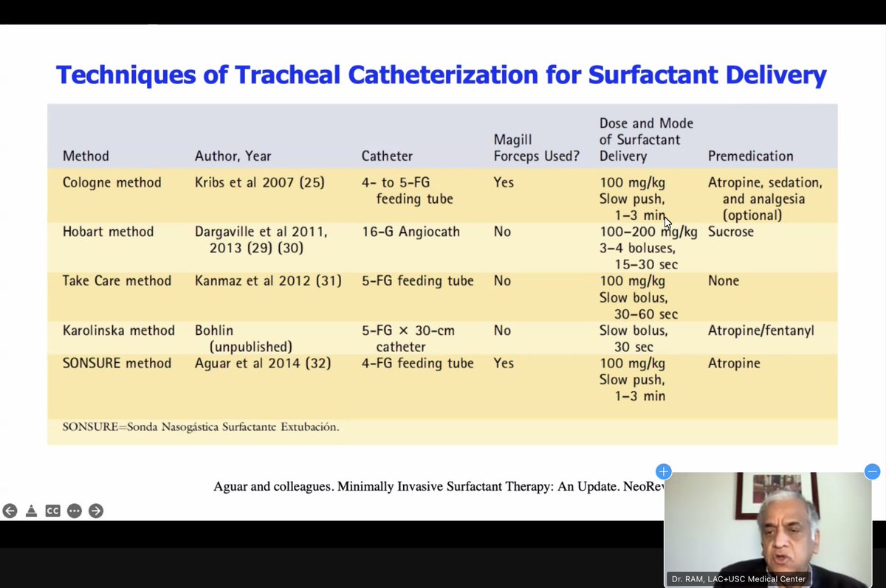Image resolution: width=886 pixels, height=588 pixels.
Task: Click the Yes cell in Cologne method row
Action: pyautogui.click(x=504, y=182)
